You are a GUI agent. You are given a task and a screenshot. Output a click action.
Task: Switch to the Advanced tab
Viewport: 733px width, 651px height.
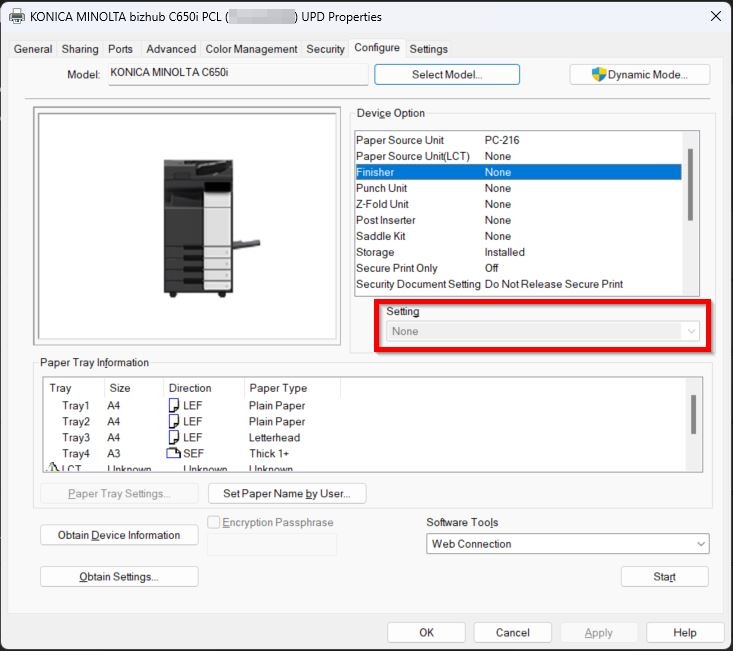[171, 49]
